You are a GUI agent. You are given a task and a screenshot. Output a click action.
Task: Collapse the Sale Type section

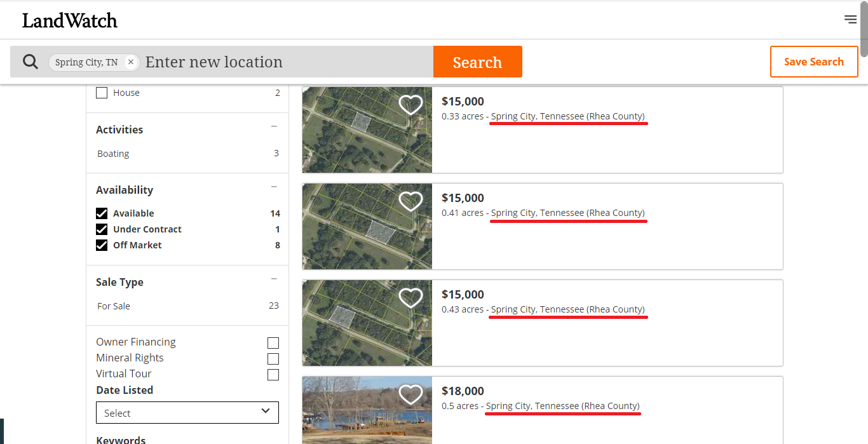274,278
